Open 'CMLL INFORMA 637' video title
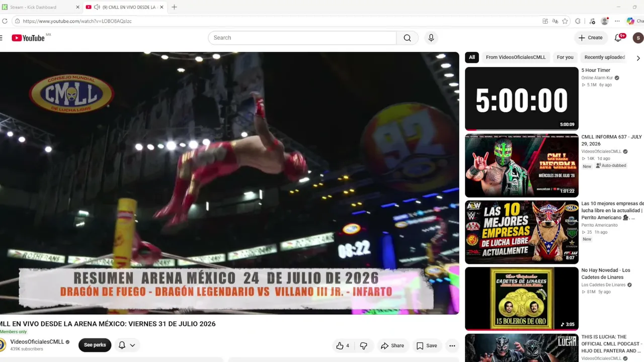 612,140
